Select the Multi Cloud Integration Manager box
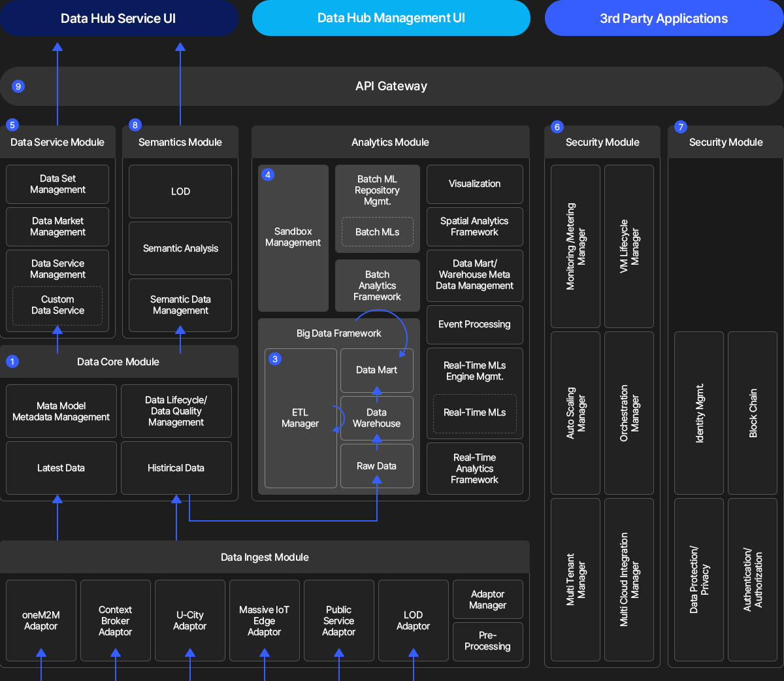The image size is (784, 681). click(x=629, y=580)
